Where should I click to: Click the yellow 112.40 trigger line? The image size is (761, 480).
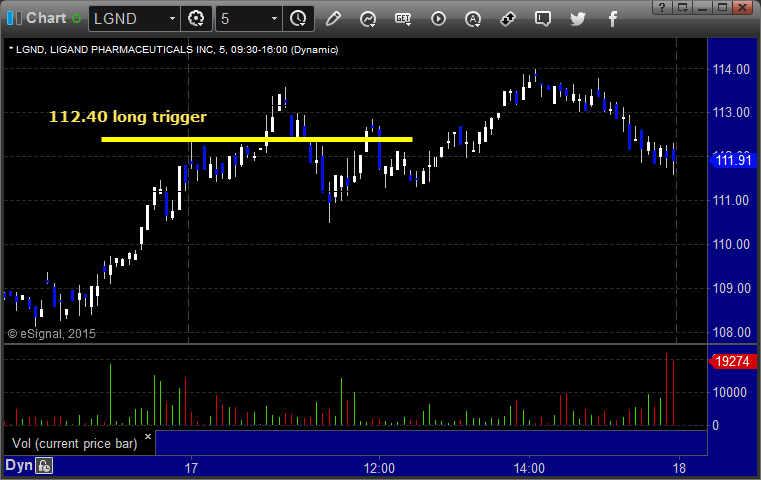tap(257, 139)
